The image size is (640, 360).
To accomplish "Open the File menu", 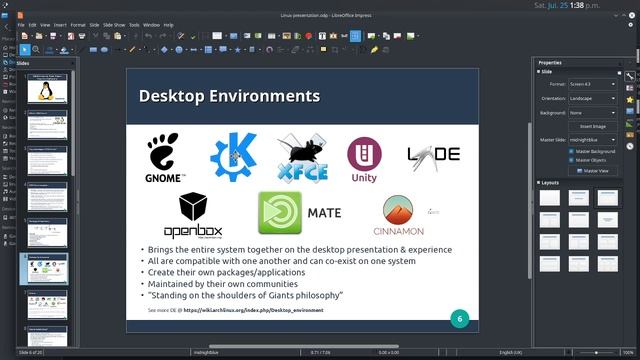I will pyautogui.click(x=21, y=25).
